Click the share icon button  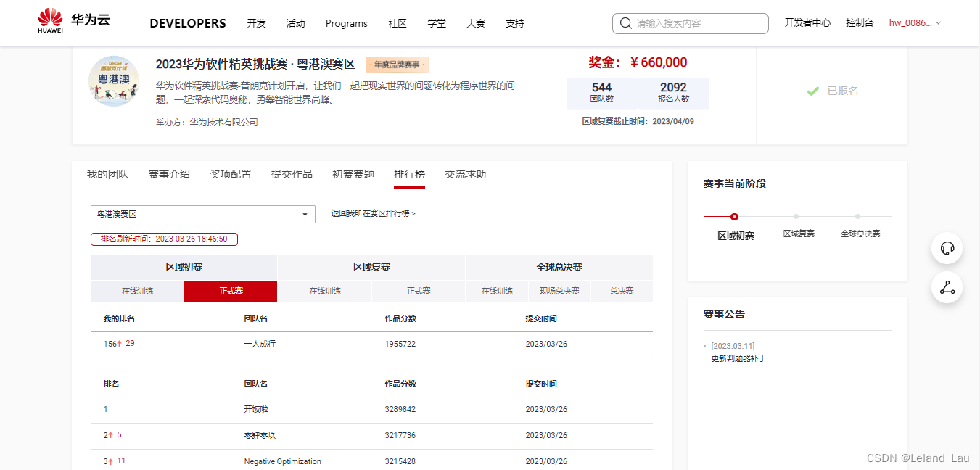click(947, 288)
